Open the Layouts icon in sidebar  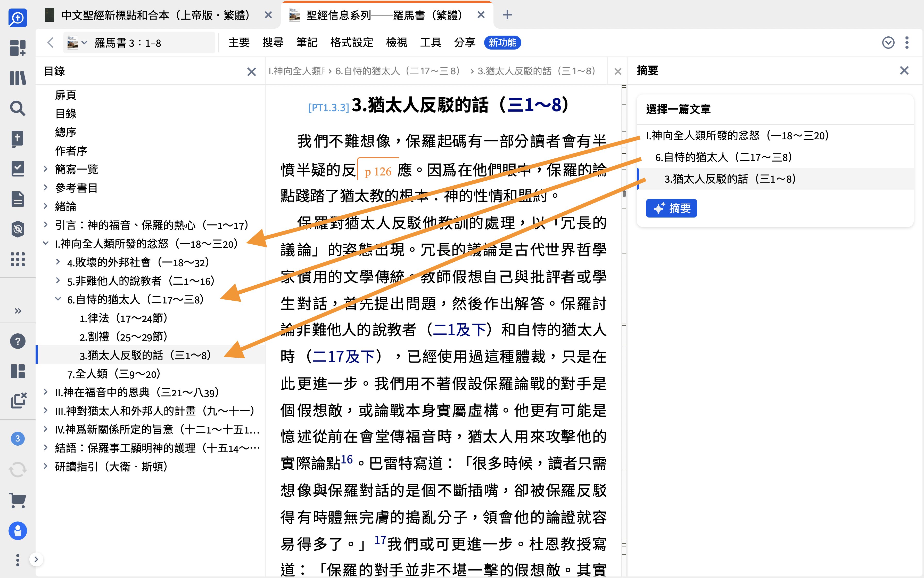[18, 371]
